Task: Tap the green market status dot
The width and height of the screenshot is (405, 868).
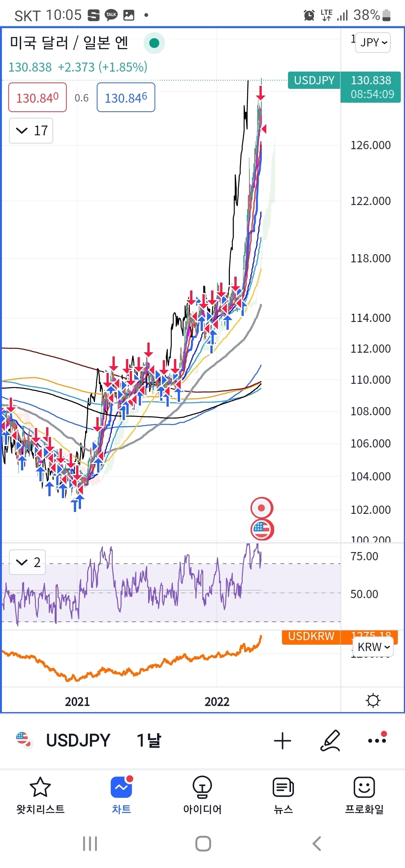Action: click(x=154, y=43)
